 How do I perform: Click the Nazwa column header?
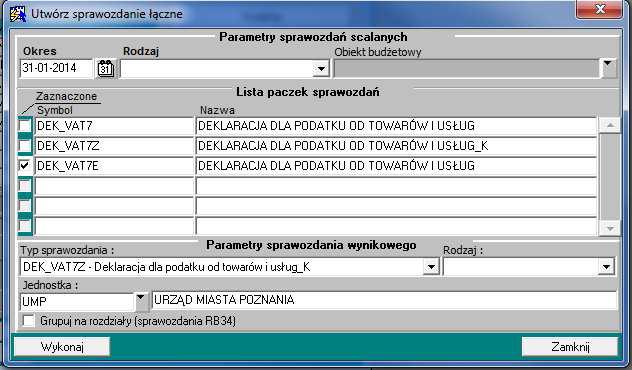tap(217, 110)
